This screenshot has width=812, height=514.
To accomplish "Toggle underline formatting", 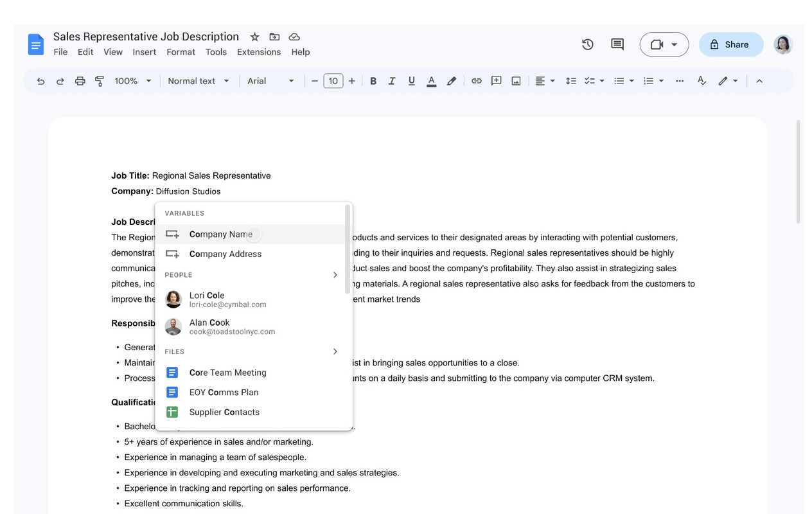I will (x=412, y=81).
